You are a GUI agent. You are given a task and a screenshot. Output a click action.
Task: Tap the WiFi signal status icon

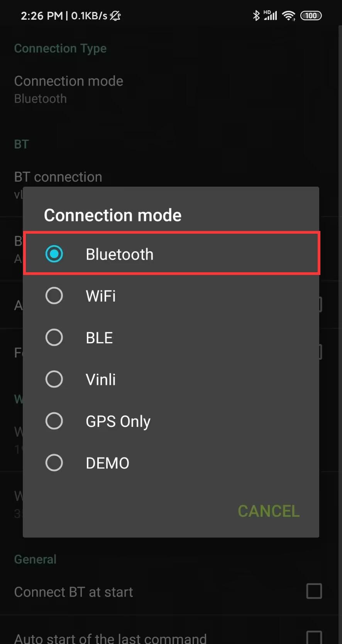(288, 15)
